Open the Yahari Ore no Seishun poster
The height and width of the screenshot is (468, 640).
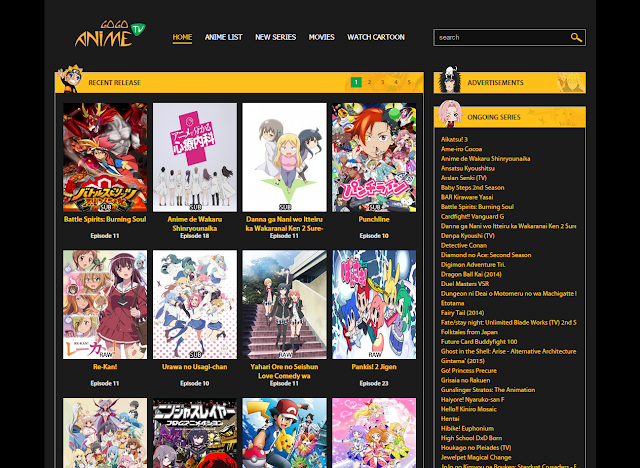tap(284, 305)
